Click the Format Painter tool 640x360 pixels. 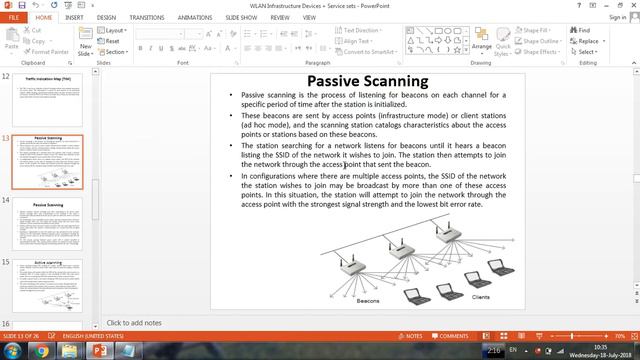pos(46,52)
